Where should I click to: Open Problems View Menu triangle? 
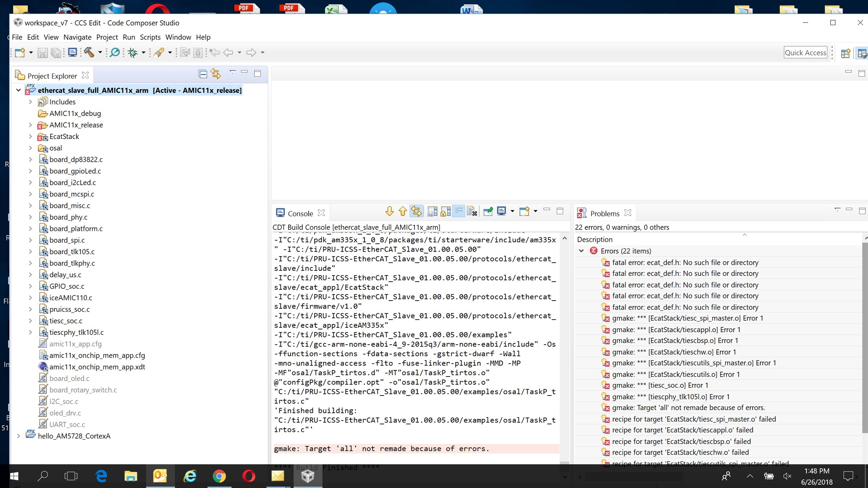837,210
